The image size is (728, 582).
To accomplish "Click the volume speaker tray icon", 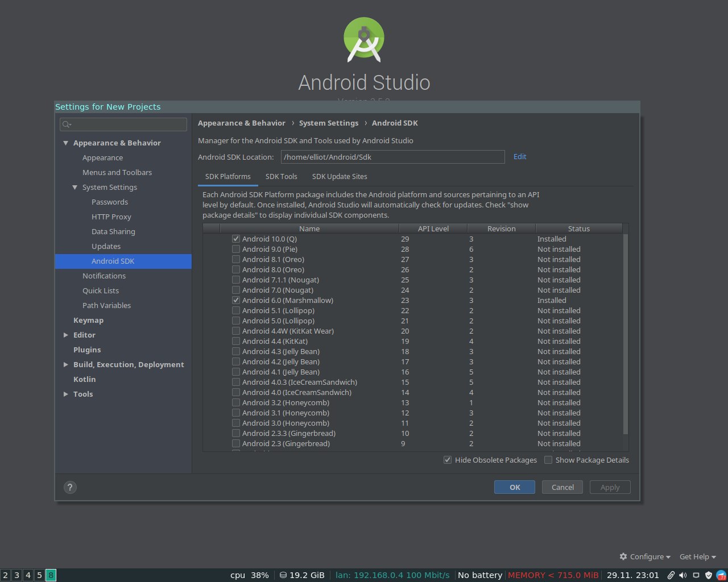I will (683, 575).
